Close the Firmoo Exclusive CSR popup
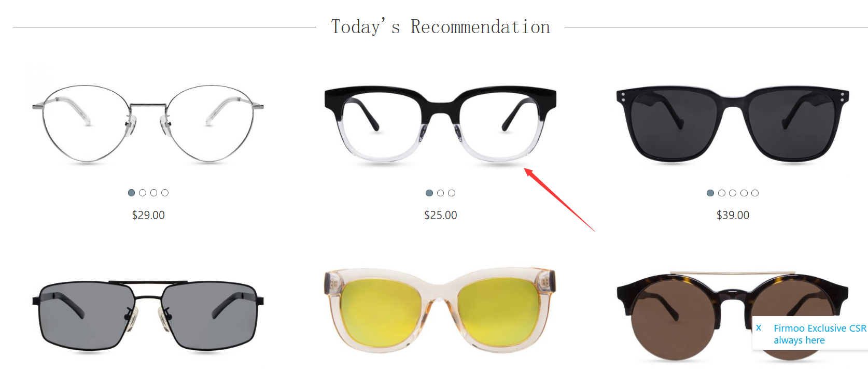 (759, 328)
